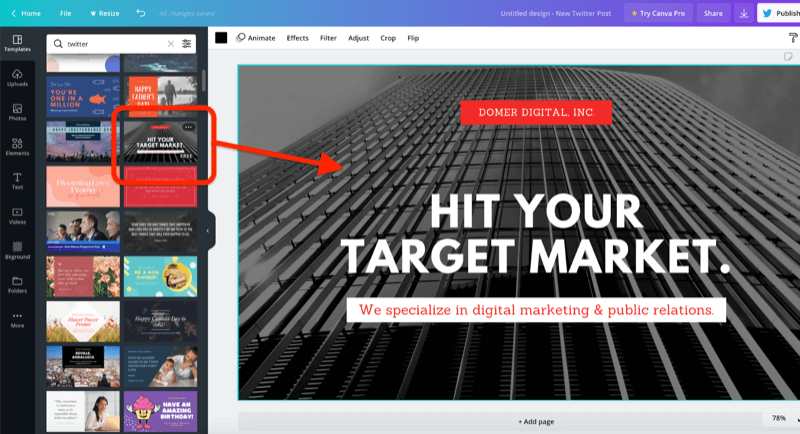Choose the Be a Dog Owner template

(x=160, y=276)
